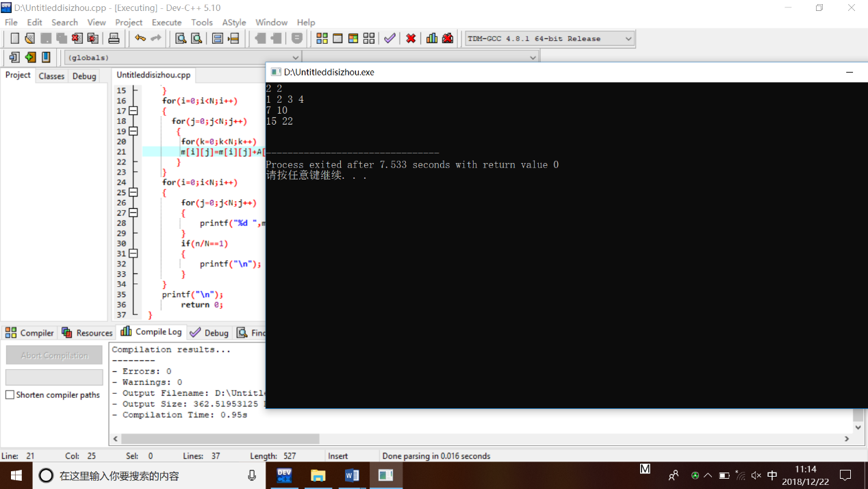
Task: Collapse the code fold at line 17
Action: [133, 111]
